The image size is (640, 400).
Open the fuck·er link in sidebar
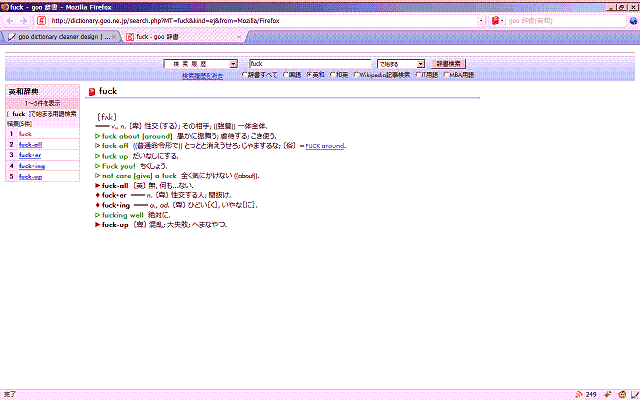[x=30, y=155]
